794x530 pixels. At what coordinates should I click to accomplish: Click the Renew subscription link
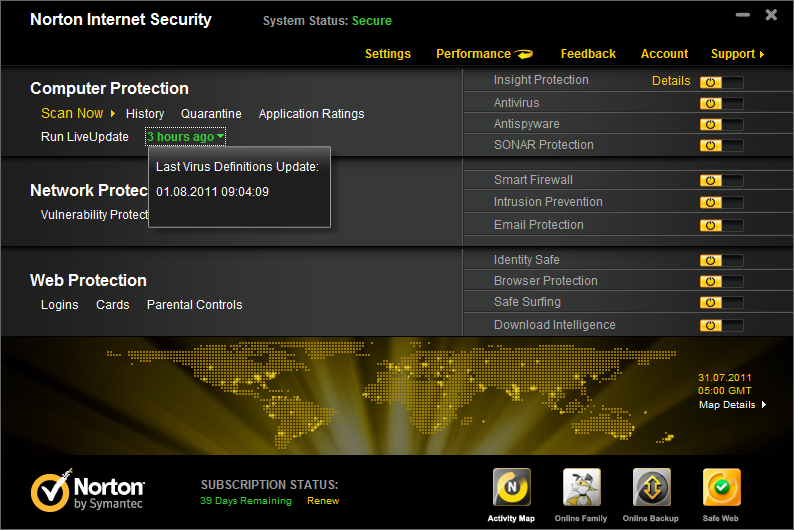coord(322,501)
